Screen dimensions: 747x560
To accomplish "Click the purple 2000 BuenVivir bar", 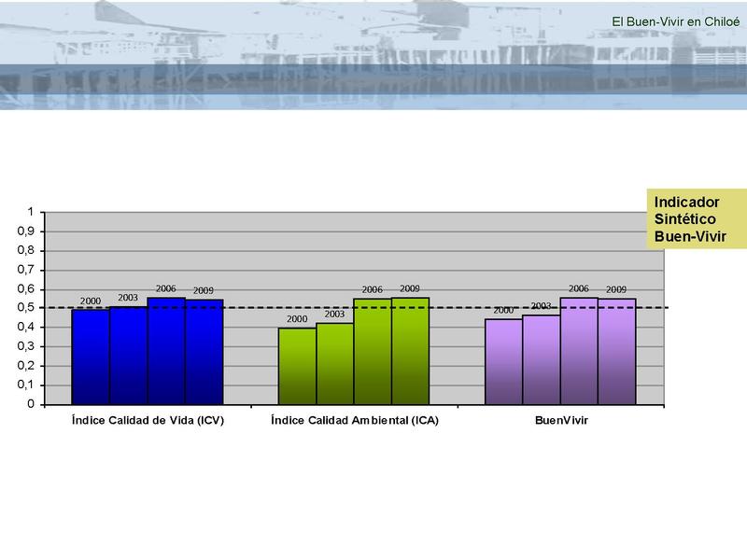I will (503, 361).
